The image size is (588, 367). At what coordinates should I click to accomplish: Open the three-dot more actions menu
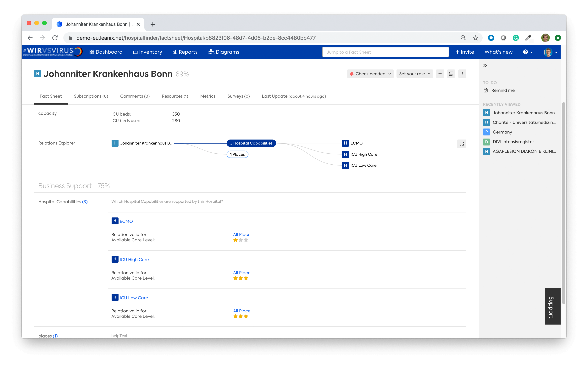click(x=462, y=74)
